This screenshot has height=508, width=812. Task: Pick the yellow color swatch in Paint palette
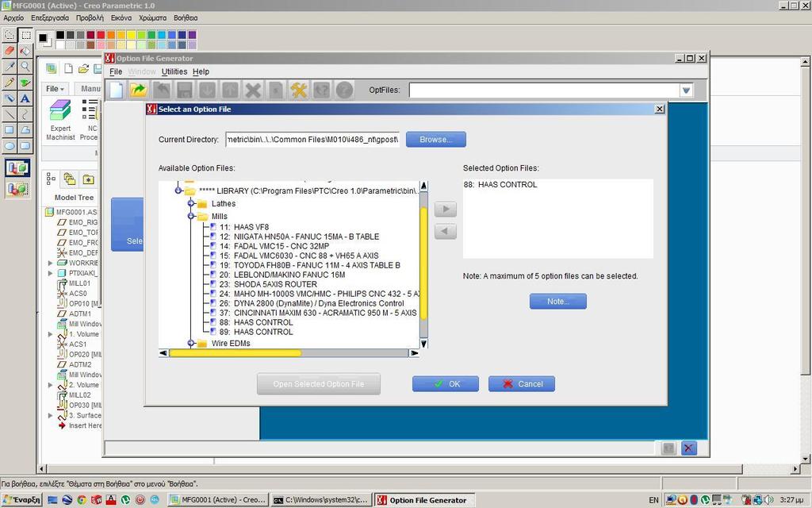(x=131, y=35)
